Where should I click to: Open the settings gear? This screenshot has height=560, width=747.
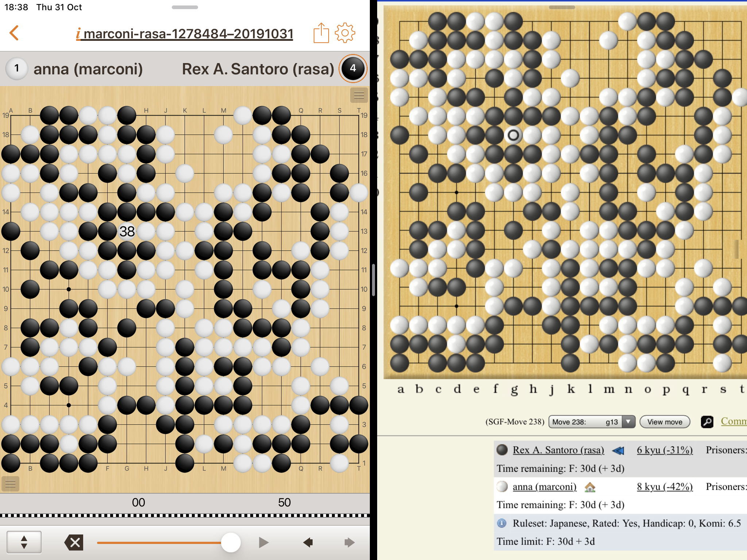point(345,33)
